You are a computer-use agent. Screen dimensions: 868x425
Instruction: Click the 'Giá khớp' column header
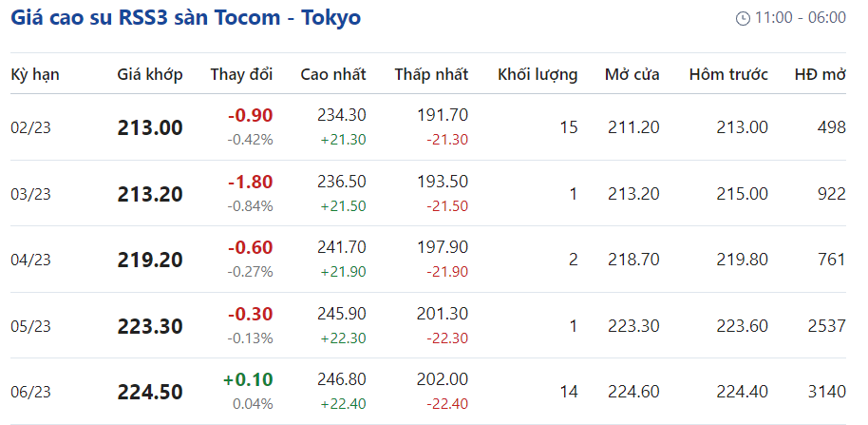(150, 74)
